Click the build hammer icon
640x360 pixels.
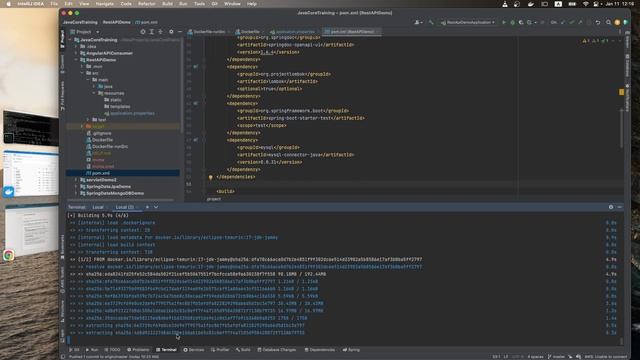(431, 22)
